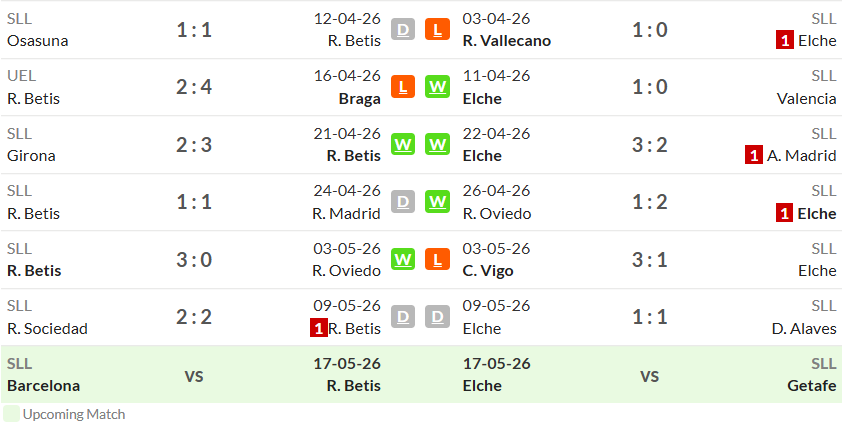Click the red card icon next to A. Madrid

pyautogui.click(x=754, y=155)
